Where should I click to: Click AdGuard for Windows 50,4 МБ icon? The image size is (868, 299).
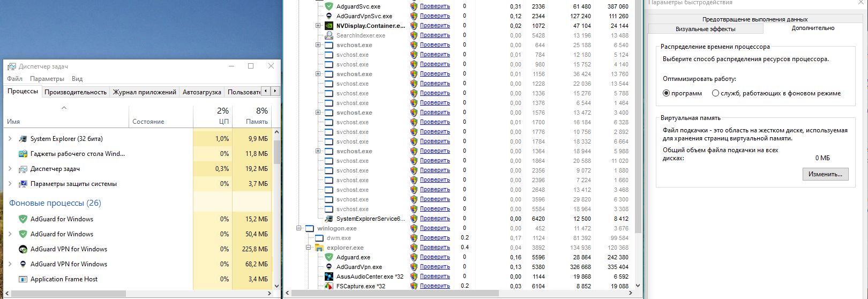tap(23, 234)
